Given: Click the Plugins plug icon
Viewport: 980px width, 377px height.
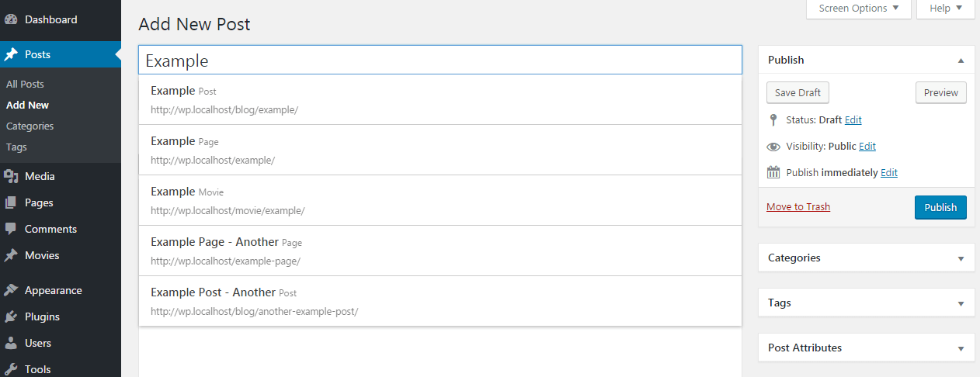Looking at the screenshot, I should click(x=12, y=316).
